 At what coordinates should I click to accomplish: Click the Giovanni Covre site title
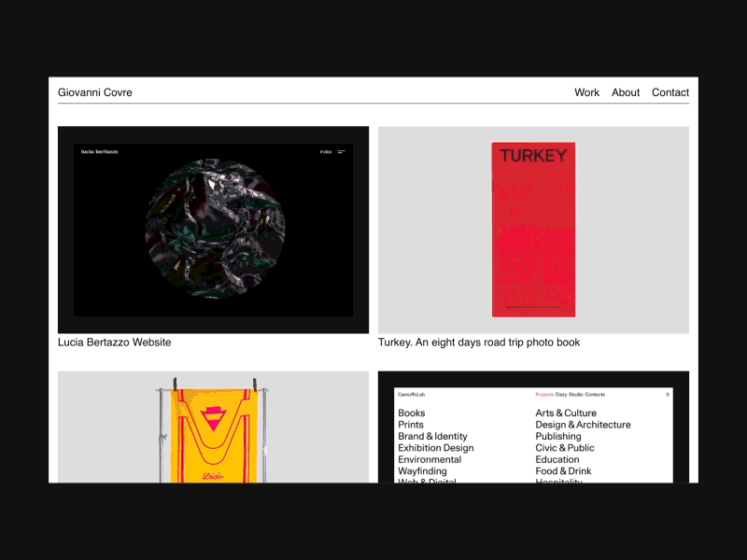[95, 92]
